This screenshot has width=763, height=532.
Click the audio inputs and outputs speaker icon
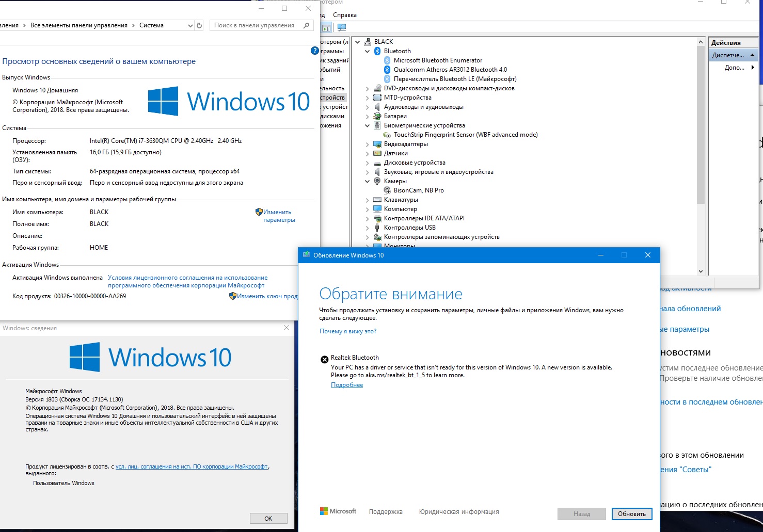[x=377, y=107]
